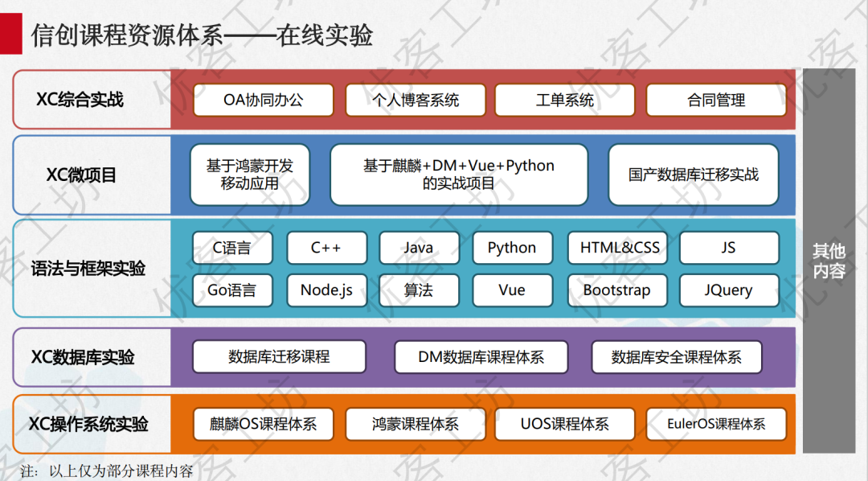Click the JQuery box
The height and width of the screenshot is (481, 868).
point(729,290)
